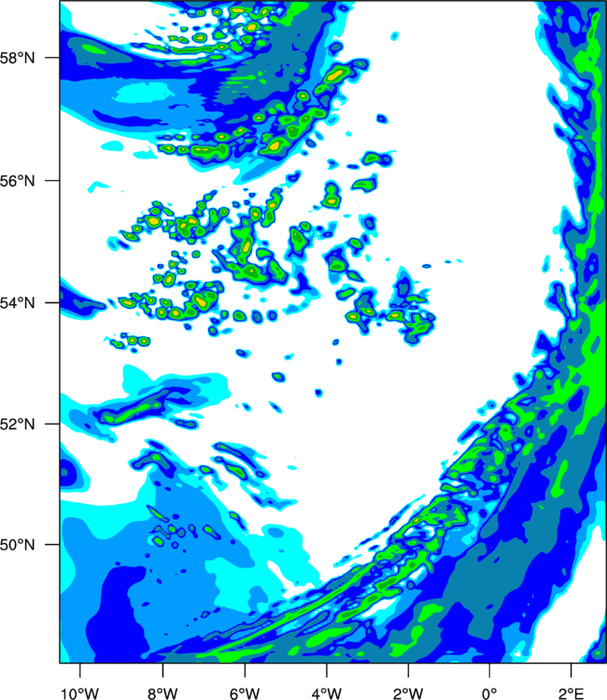The height and width of the screenshot is (700, 607).
Task: Select the 50°N latitude label
Action: click(17, 545)
